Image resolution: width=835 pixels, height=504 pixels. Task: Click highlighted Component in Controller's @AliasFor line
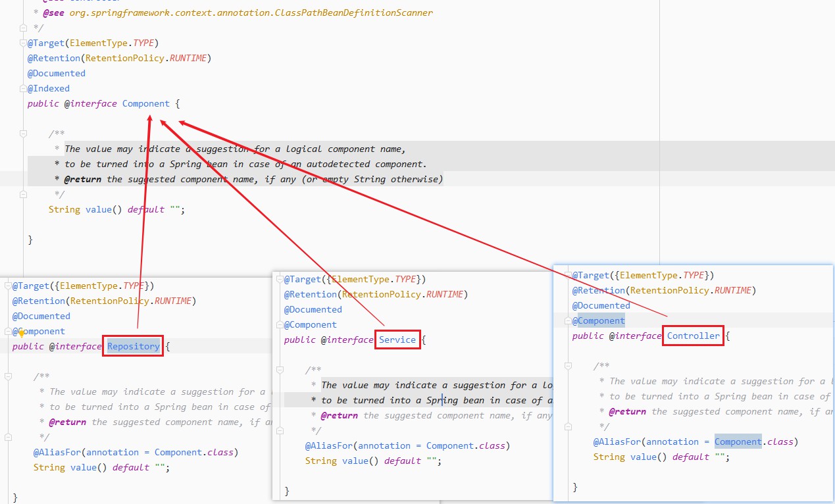pos(738,441)
